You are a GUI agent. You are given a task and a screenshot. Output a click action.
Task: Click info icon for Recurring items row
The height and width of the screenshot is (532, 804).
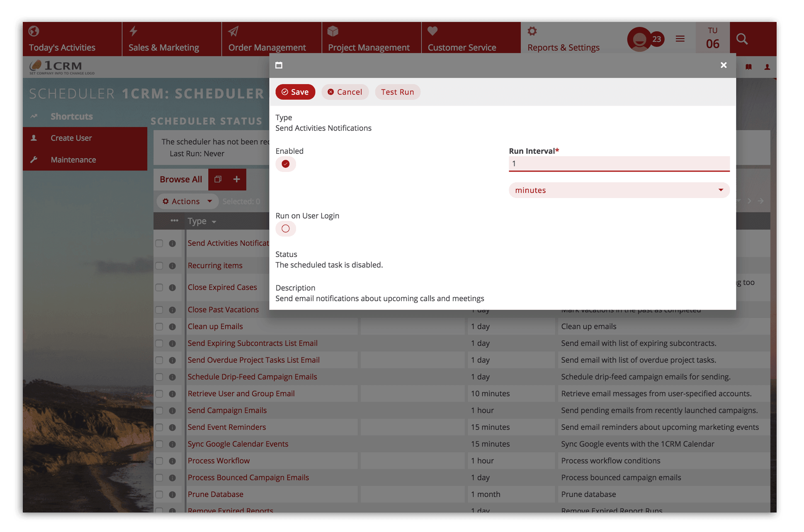(172, 266)
